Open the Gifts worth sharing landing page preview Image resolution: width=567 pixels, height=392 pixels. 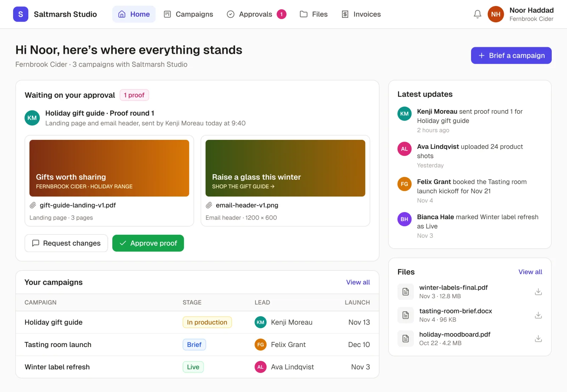[x=109, y=168]
